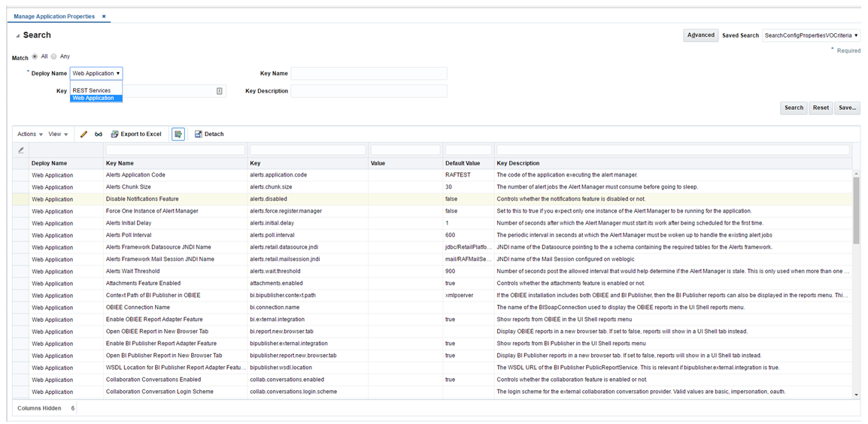Click the Key column filter field
The width and height of the screenshot is (868, 424).
click(308, 150)
